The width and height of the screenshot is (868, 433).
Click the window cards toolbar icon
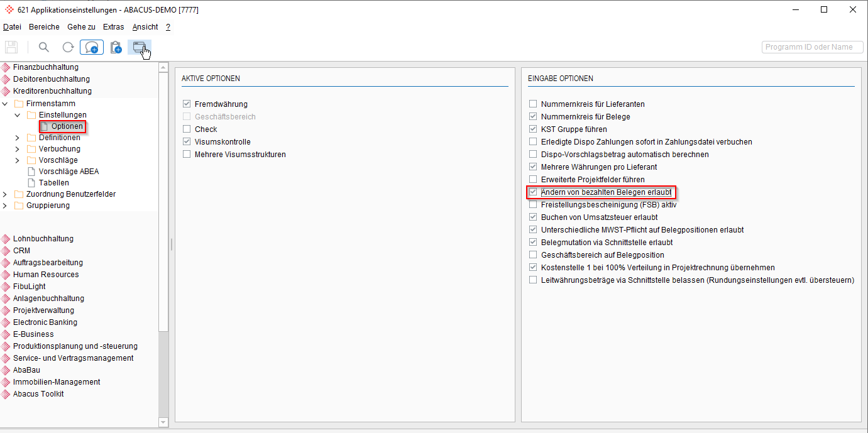pyautogui.click(x=139, y=47)
